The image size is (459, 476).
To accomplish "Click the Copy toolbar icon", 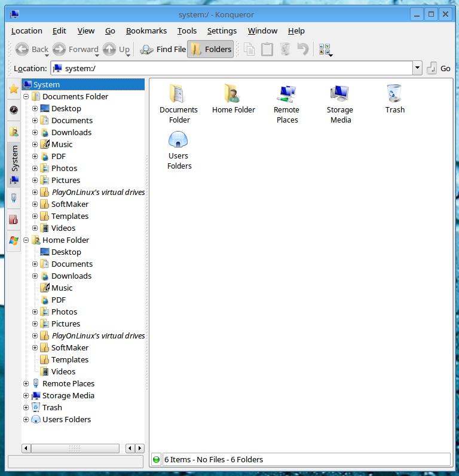I will [249, 49].
